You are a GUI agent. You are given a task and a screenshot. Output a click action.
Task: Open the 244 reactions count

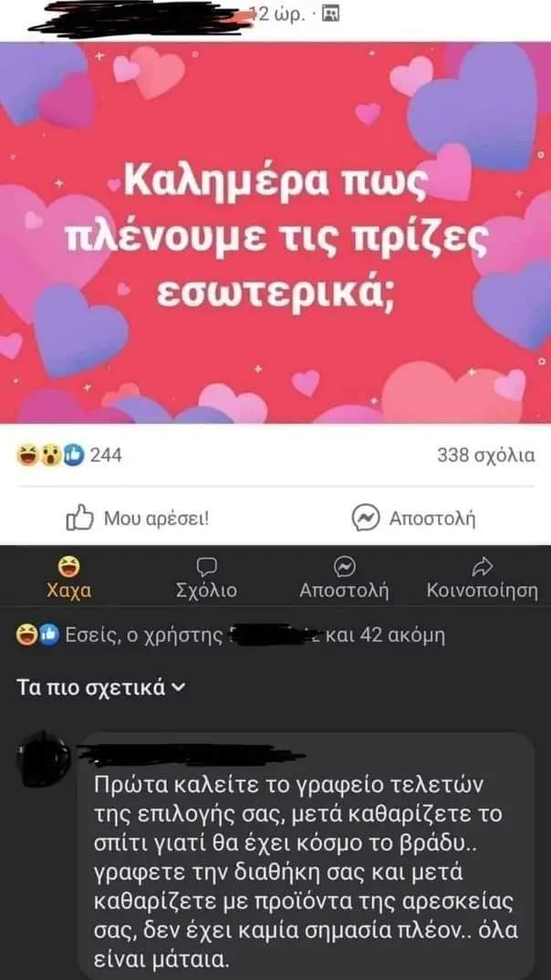click(x=106, y=456)
